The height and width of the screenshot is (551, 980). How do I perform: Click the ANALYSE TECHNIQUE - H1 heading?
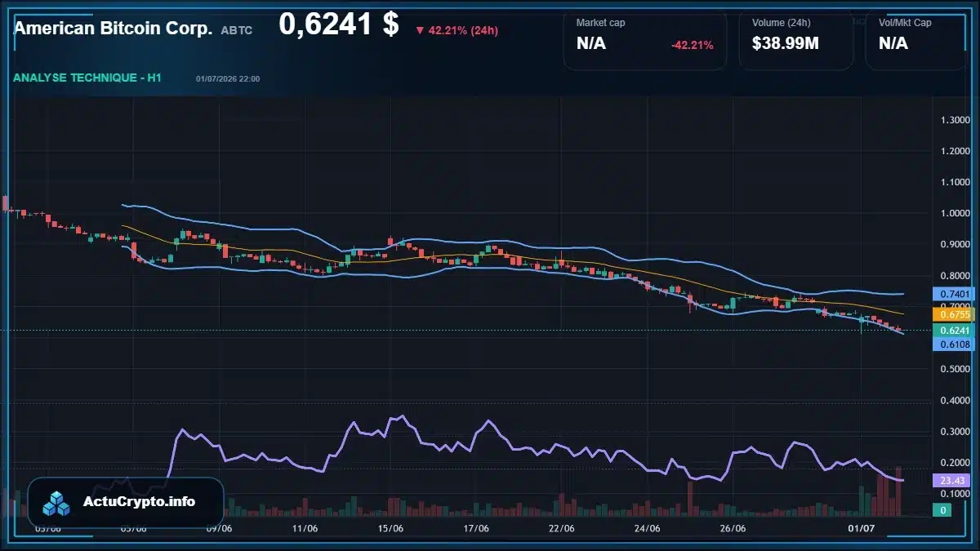click(x=87, y=78)
